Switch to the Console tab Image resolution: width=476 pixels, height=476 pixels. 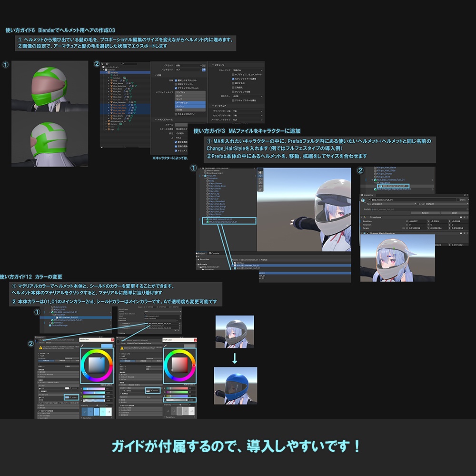coord(215,253)
